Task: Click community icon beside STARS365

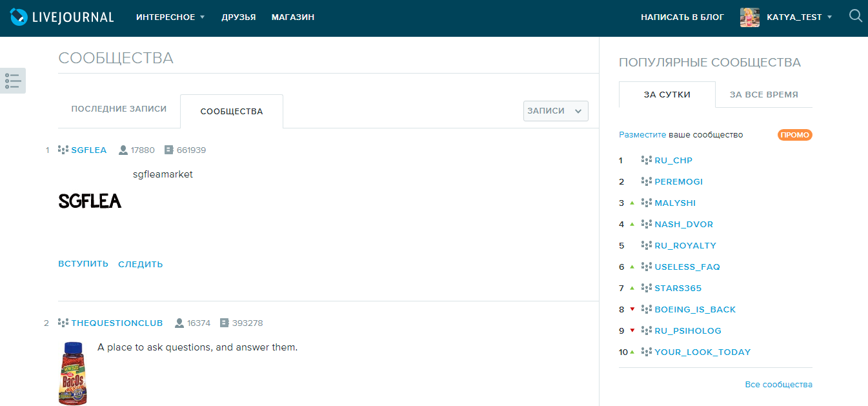Action: point(647,288)
